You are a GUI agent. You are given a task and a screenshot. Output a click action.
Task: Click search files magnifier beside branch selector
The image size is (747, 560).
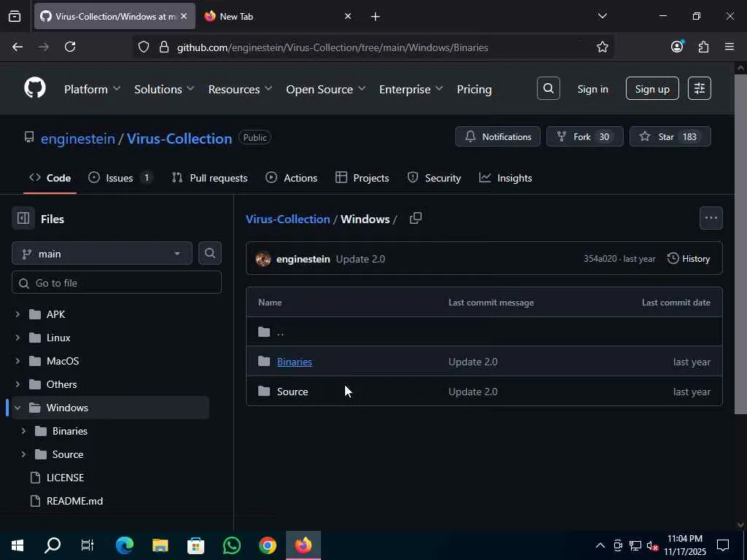click(x=209, y=253)
